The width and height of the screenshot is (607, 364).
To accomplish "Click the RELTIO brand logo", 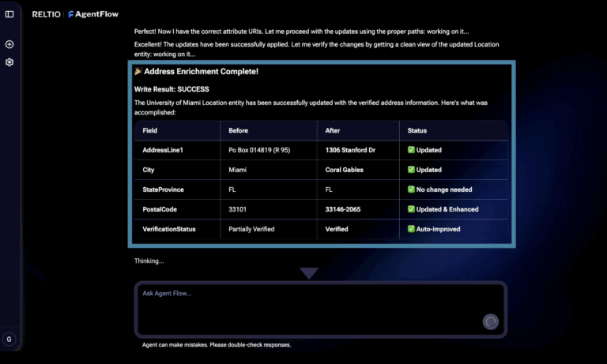I will coord(46,14).
